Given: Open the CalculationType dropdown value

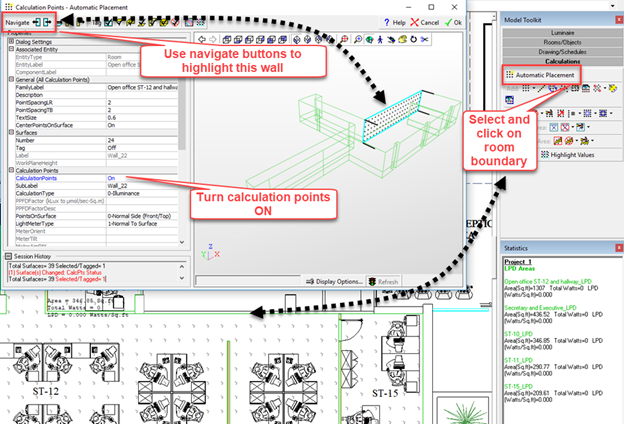Looking at the screenshot, I should [x=140, y=192].
